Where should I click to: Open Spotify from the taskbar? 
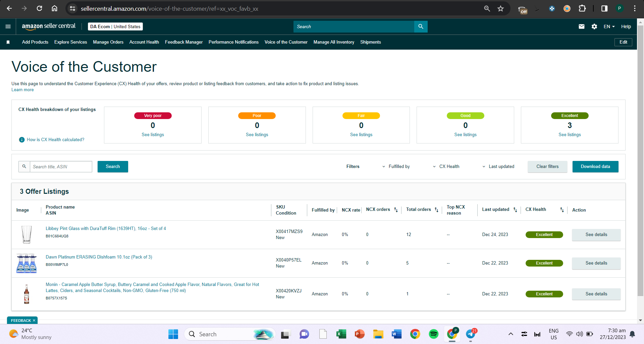click(x=434, y=334)
